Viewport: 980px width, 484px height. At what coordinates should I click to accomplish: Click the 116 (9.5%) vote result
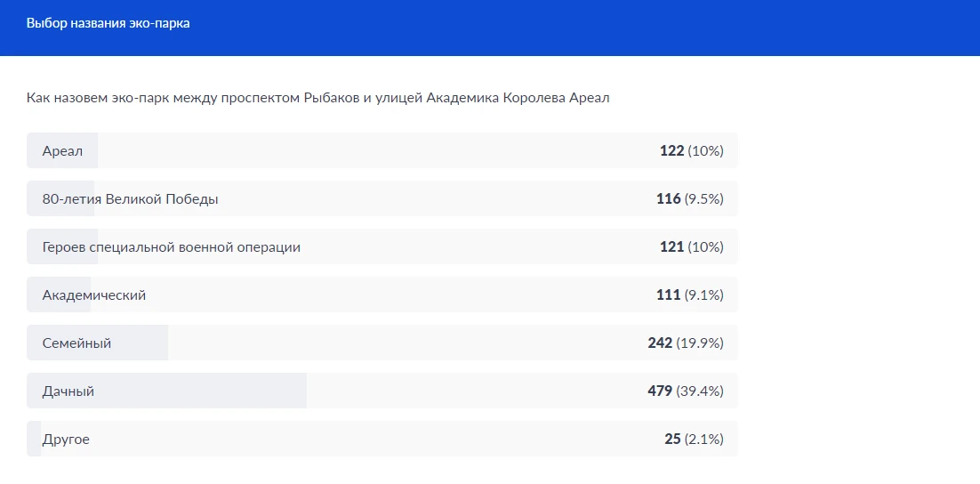click(689, 199)
